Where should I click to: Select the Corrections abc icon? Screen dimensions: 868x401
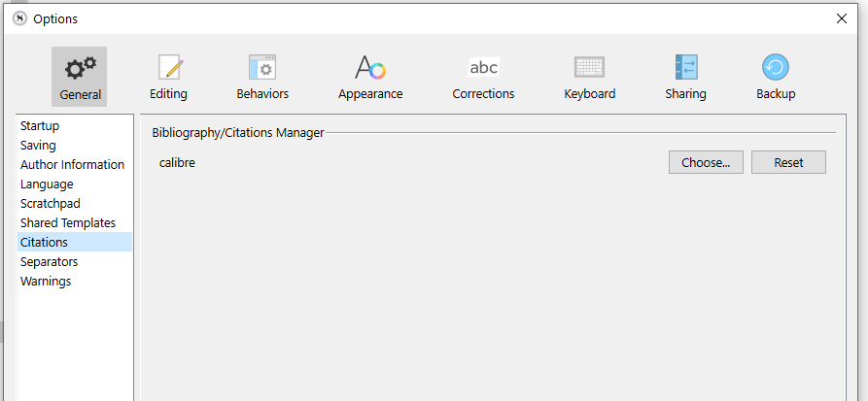click(x=484, y=67)
